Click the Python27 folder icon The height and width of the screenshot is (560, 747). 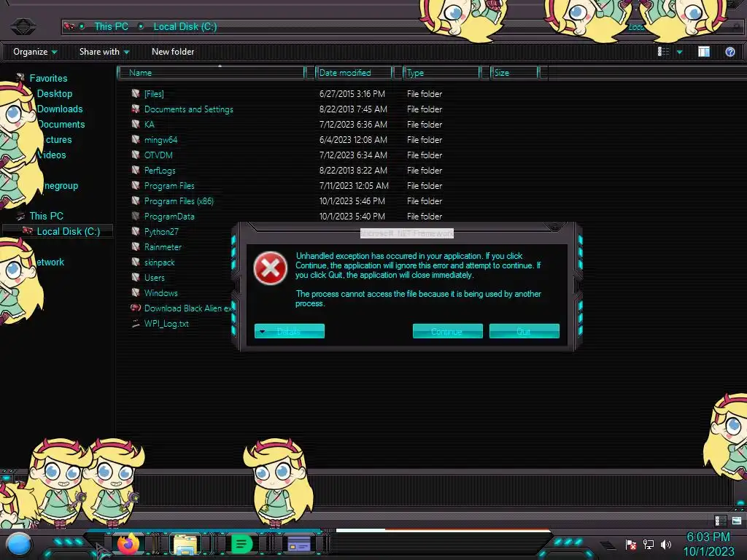(x=136, y=231)
